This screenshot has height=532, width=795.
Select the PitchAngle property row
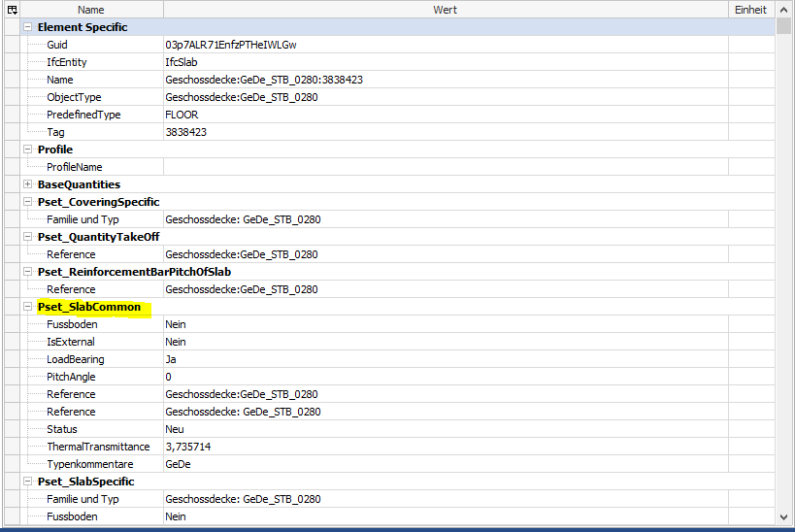point(398,377)
